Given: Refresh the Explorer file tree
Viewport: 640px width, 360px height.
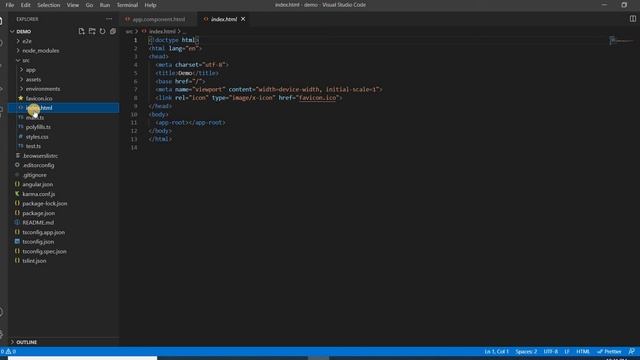Looking at the screenshot, I should 102,31.
